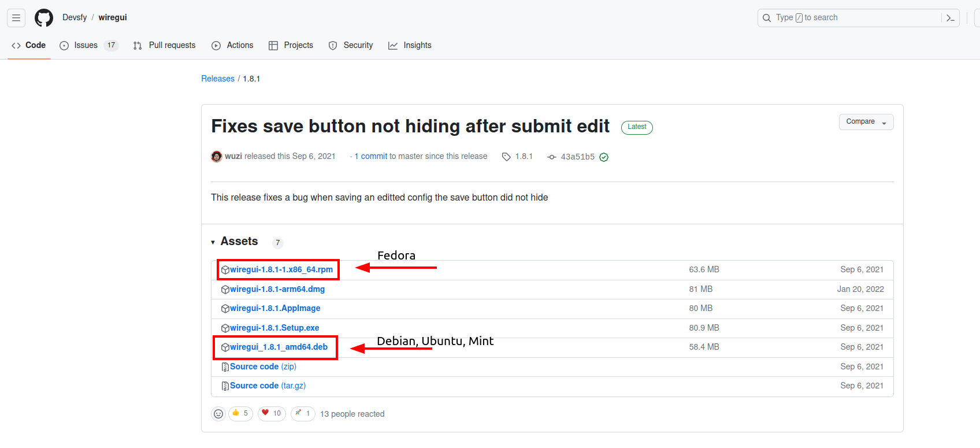980x448 pixels.
Task: Click the GitHub logo icon
Action: tap(44, 18)
